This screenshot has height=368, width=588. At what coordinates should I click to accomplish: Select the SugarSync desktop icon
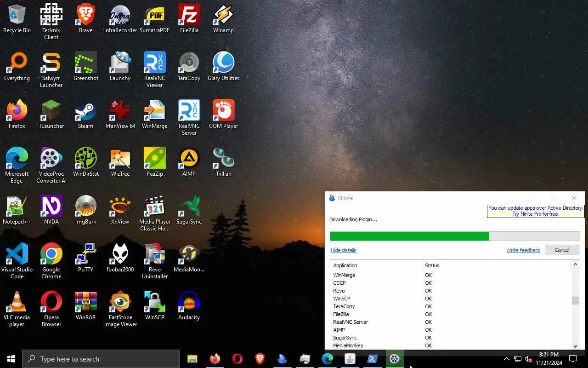189,210
